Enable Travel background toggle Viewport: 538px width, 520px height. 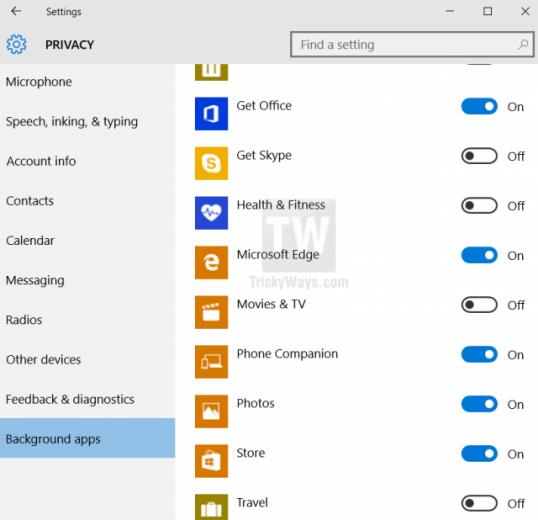479,503
